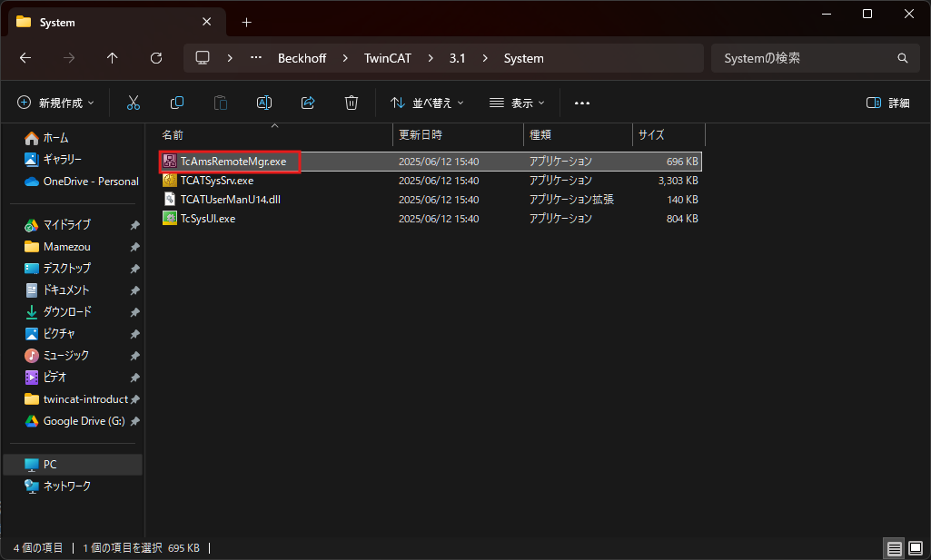This screenshot has height=560, width=931.
Task: Toggle the 詳細 details pane
Action: pyautogui.click(x=887, y=103)
